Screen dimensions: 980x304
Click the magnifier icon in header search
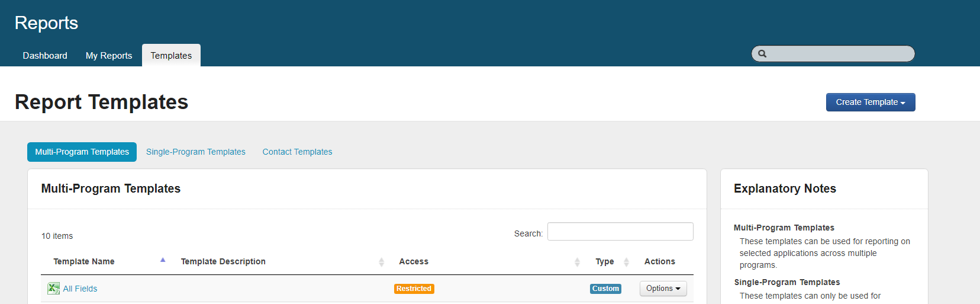click(762, 54)
